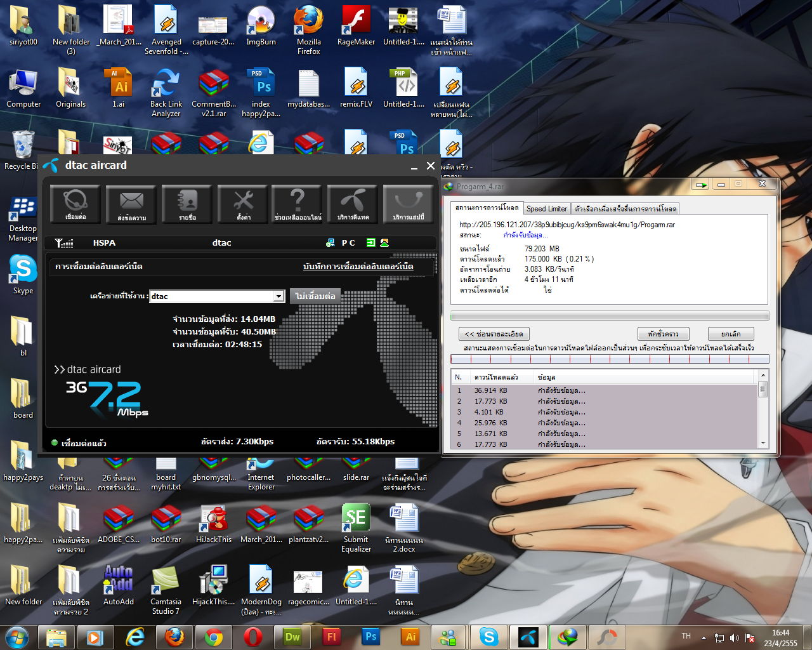This screenshot has height=650, width=812.
Task: Click the green arrow status icon in dtac bar
Action: (x=371, y=242)
